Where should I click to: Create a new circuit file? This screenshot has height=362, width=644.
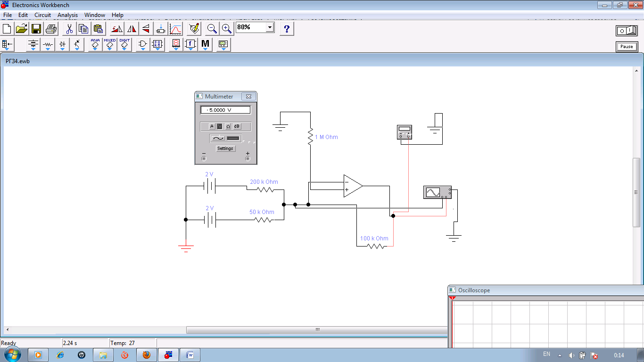(7, 29)
